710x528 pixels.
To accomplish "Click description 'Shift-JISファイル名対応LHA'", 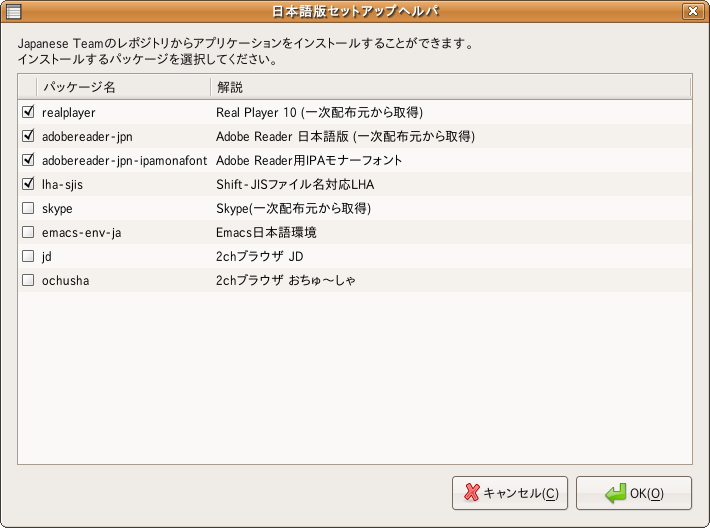I will pos(295,184).
